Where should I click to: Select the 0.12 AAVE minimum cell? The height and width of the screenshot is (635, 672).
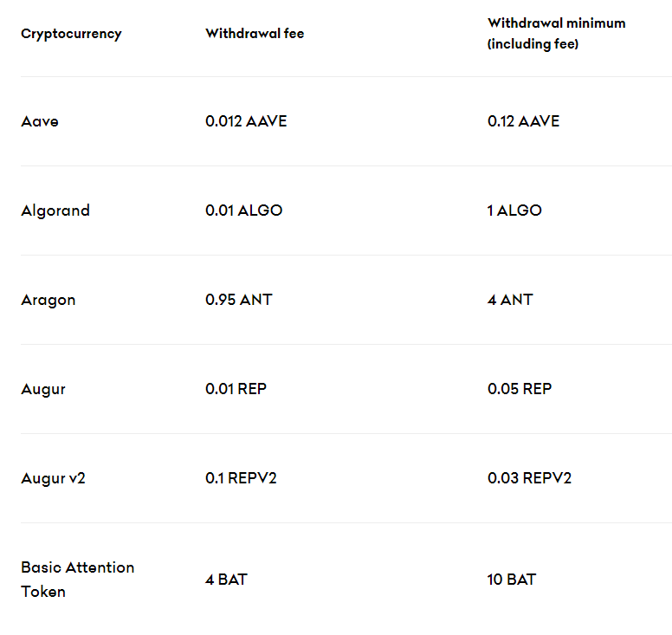523,121
